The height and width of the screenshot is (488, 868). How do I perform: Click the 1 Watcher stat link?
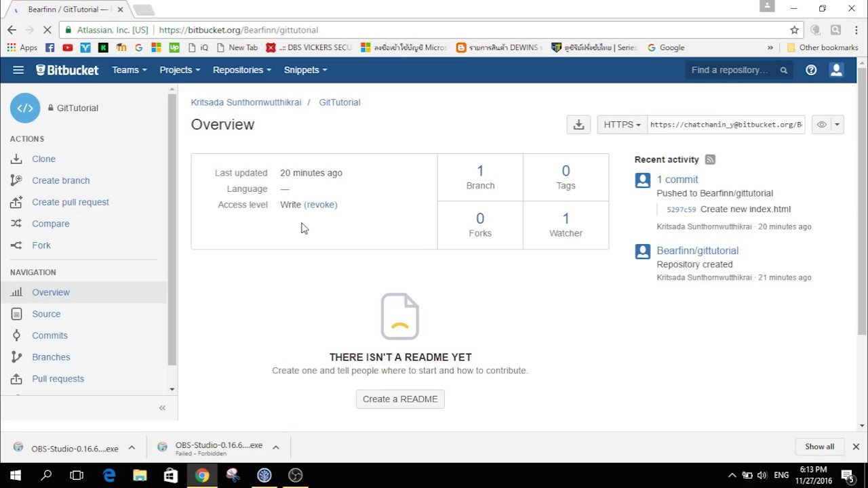566,224
